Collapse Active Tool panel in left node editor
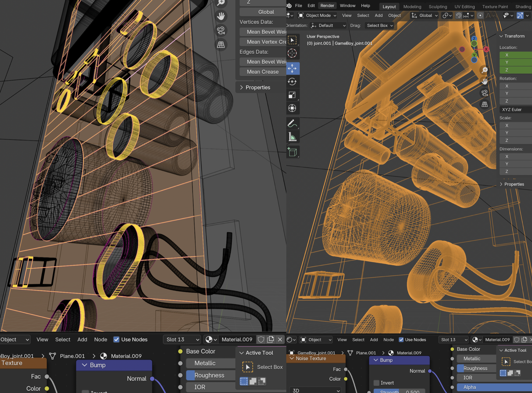532x393 pixels. [x=242, y=353]
